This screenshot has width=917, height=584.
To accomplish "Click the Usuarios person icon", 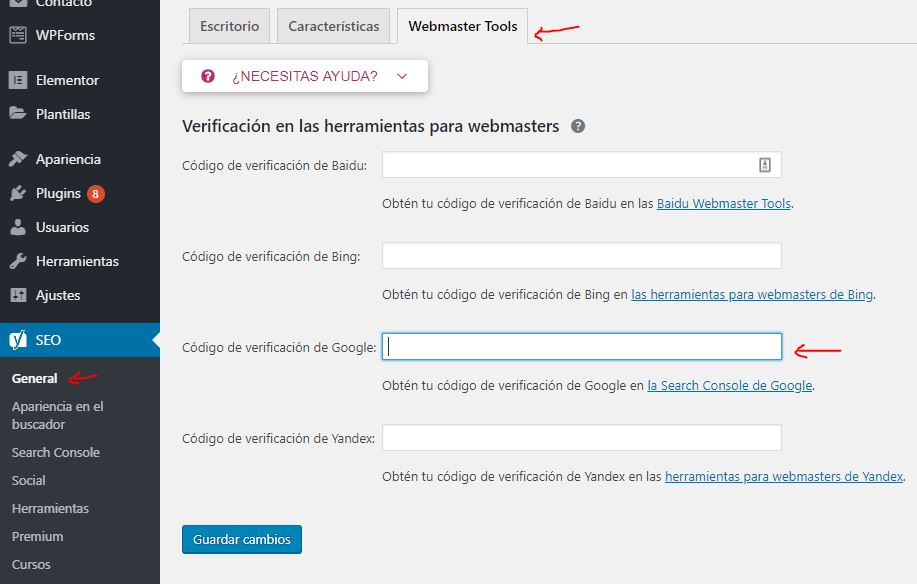I will (18, 227).
